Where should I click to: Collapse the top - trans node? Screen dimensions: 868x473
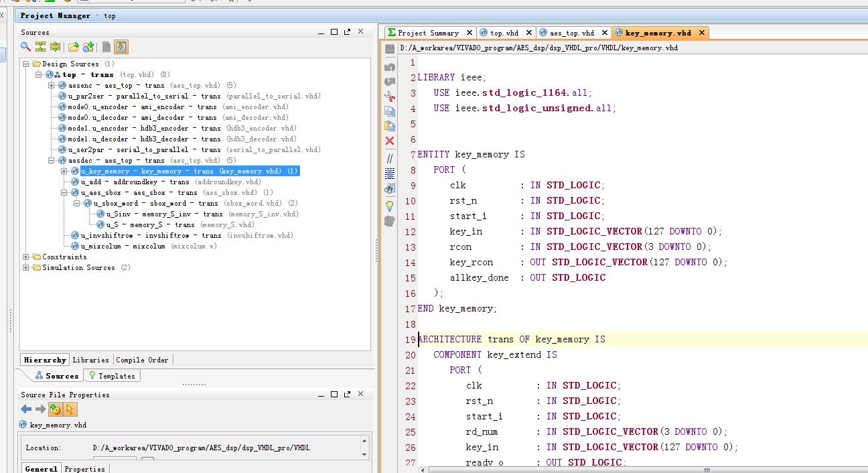point(39,75)
